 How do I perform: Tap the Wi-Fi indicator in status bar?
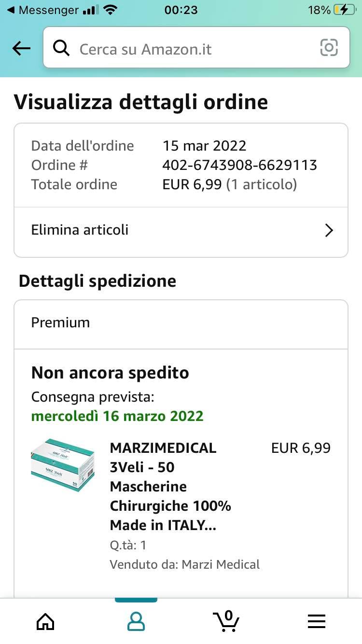(111, 10)
